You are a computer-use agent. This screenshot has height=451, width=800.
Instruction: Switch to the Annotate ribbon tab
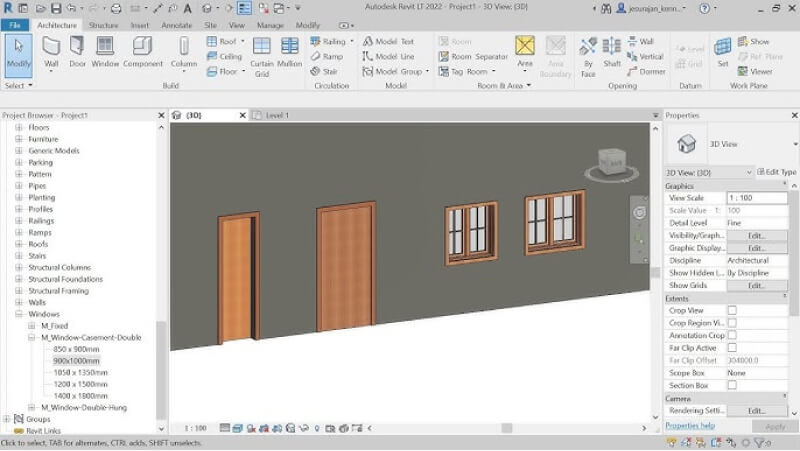click(176, 25)
